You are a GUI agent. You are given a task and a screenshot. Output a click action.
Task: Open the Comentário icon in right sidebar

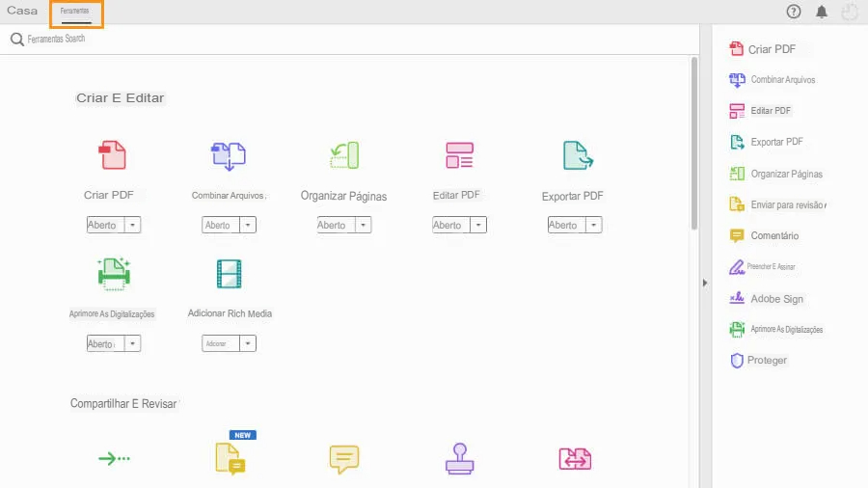click(737, 235)
